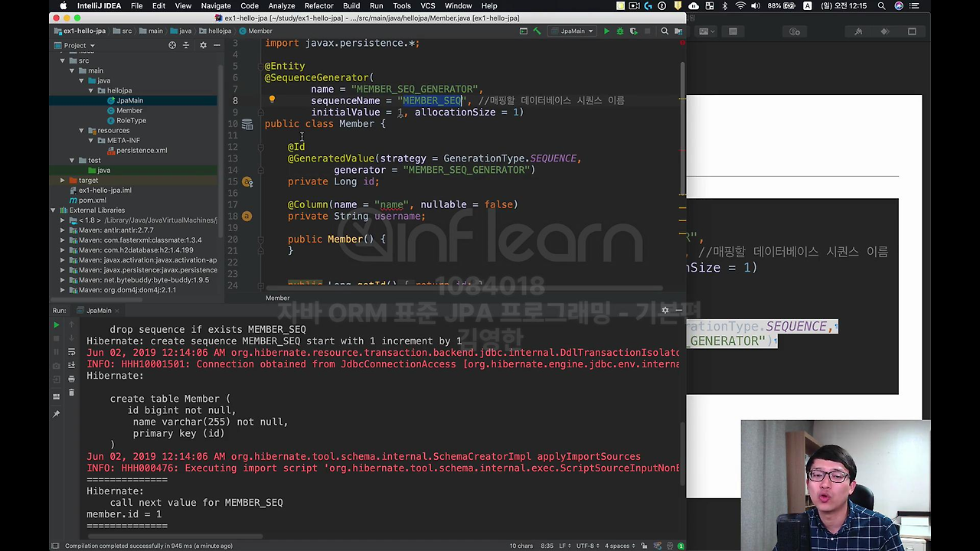Click the yellow intention bulb on line 8
Image resolution: width=980 pixels, height=551 pixels.
coord(272,99)
